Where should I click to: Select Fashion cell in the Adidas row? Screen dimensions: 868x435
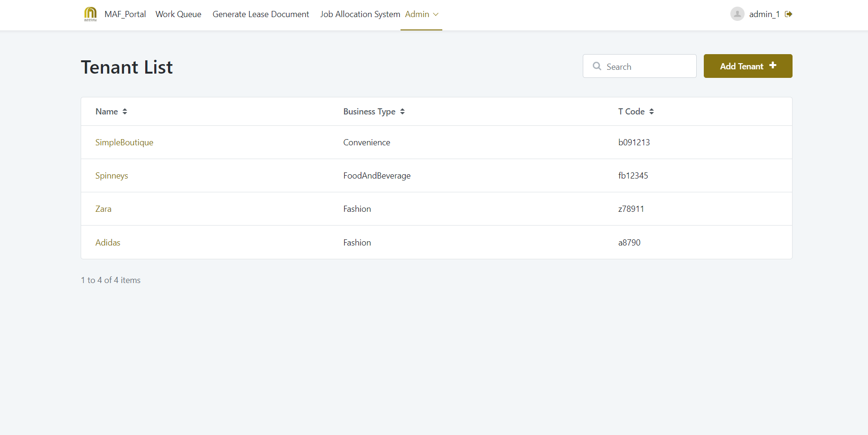pos(357,243)
